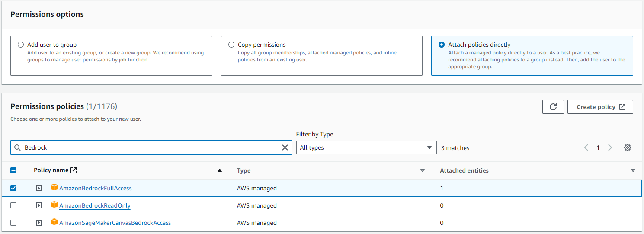
Task: Expand the AmazonSageMakerCanvasBedrockAccess policy row
Action: (39, 223)
